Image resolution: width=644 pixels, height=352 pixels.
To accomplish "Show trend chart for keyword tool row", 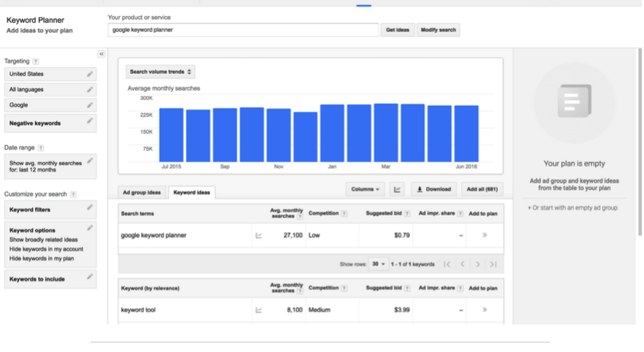I will point(258,310).
